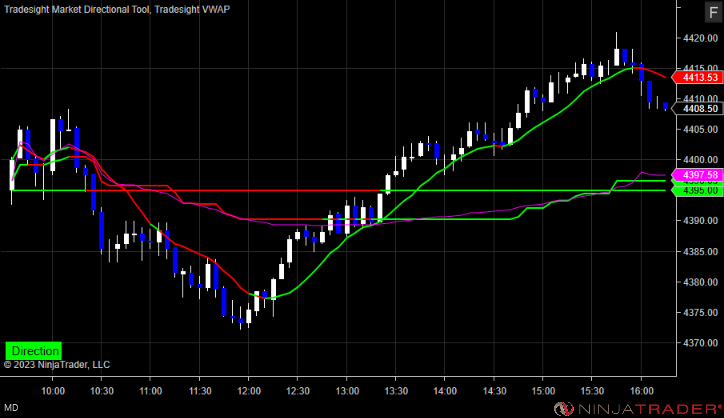Click the F button in chart corner
The height and width of the screenshot is (418, 724).
[x=714, y=12]
